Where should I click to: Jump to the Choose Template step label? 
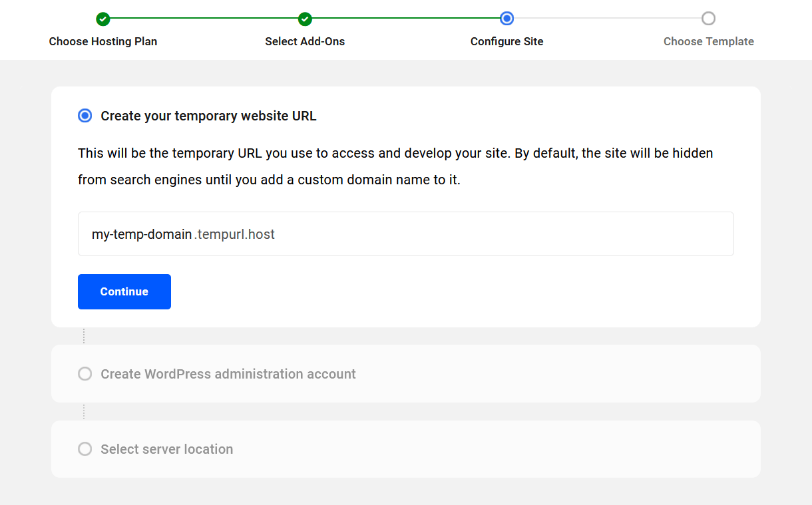point(708,41)
